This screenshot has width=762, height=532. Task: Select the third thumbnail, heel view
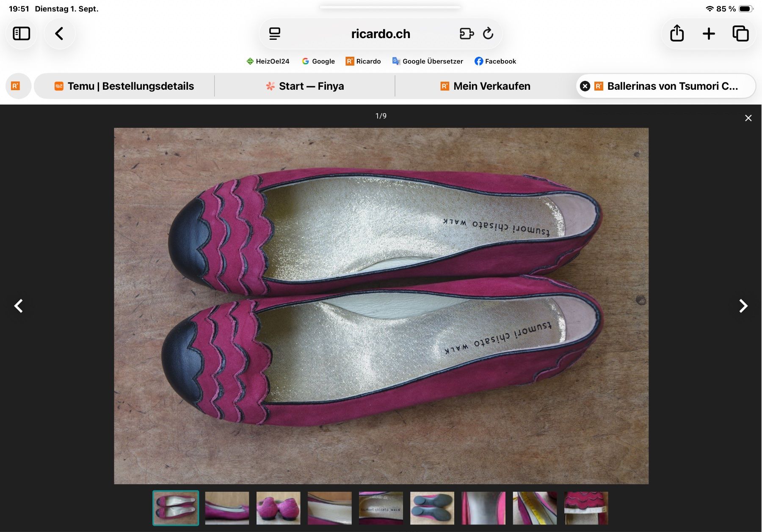tap(278, 508)
